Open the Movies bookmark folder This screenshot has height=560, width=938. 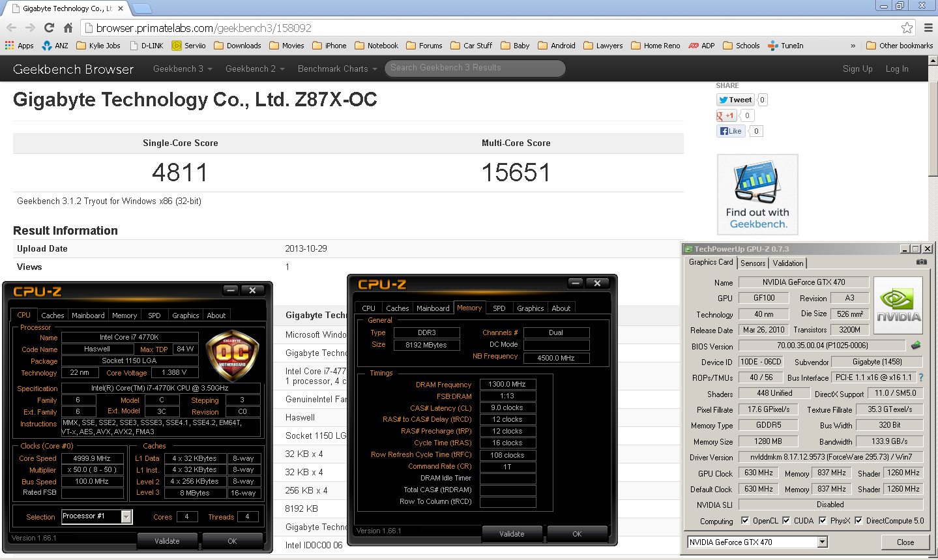pos(287,46)
